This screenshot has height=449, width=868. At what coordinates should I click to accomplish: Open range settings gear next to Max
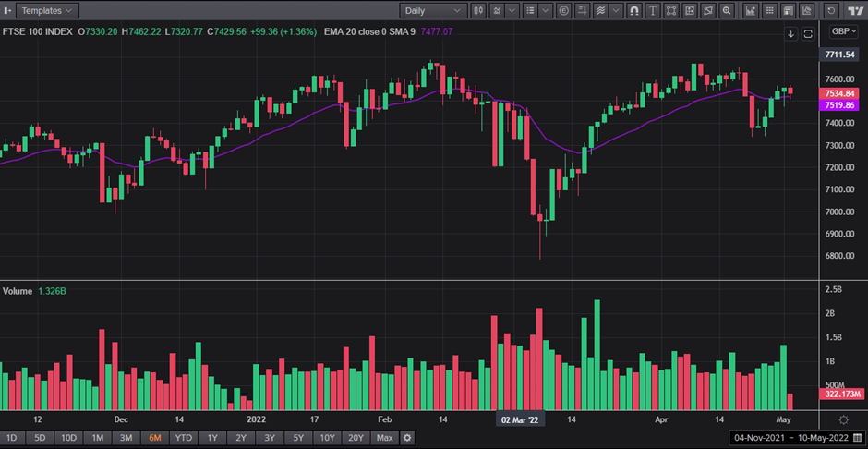pos(407,438)
